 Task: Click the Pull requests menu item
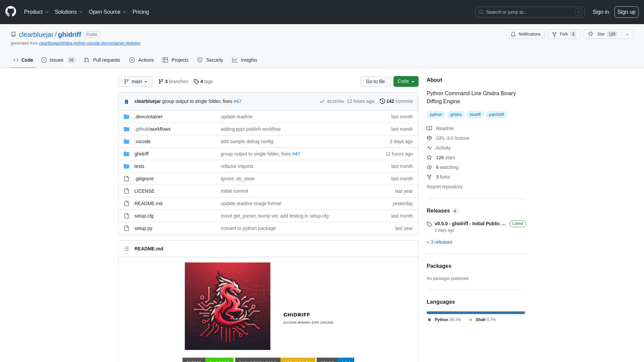coord(102,60)
